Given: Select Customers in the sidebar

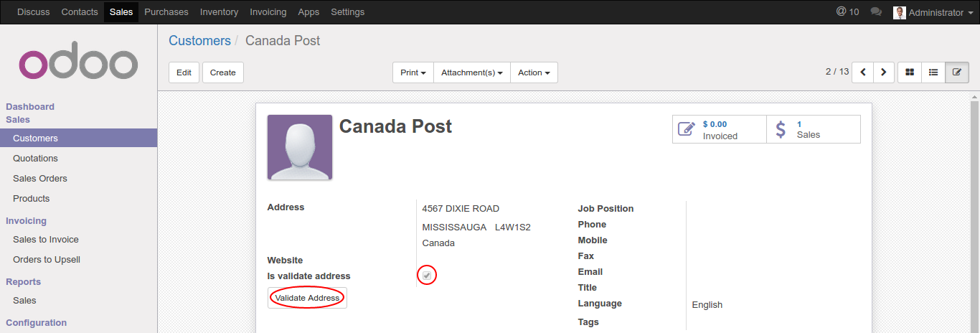Looking at the screenshot, I should coord(78,138).
